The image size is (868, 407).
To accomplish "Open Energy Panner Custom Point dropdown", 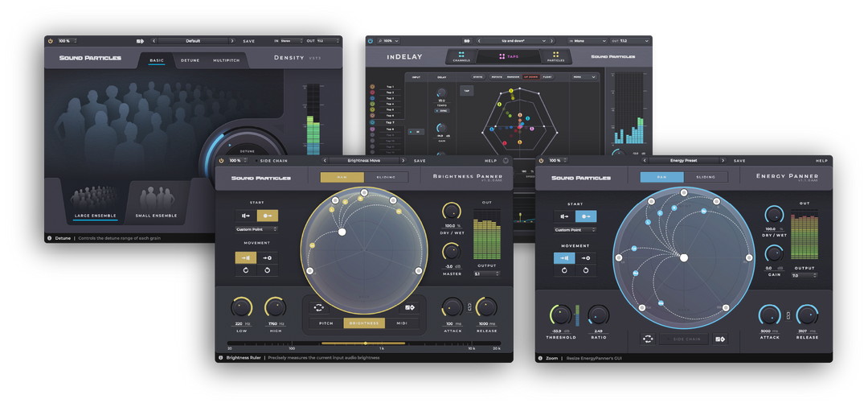I will click(575, 230).
